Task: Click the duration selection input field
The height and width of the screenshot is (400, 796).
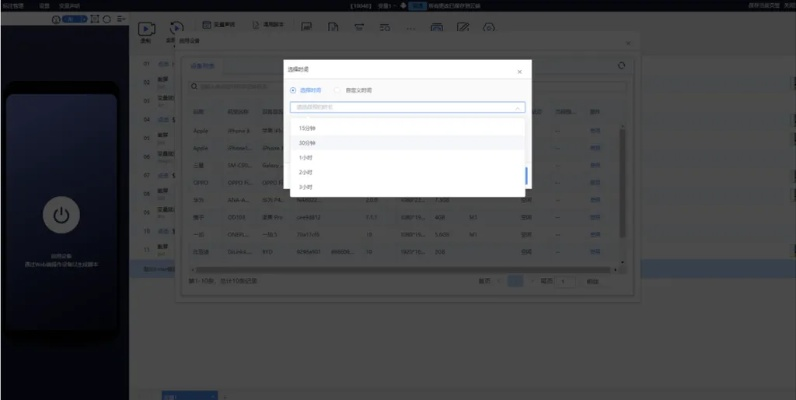Action: [400, 106]
